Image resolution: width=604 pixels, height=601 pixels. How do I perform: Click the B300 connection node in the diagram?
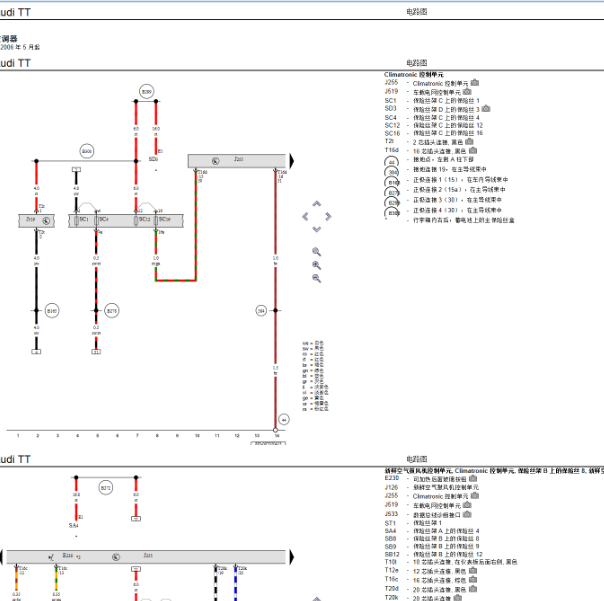pyautogui.click(x=87, y=151)
